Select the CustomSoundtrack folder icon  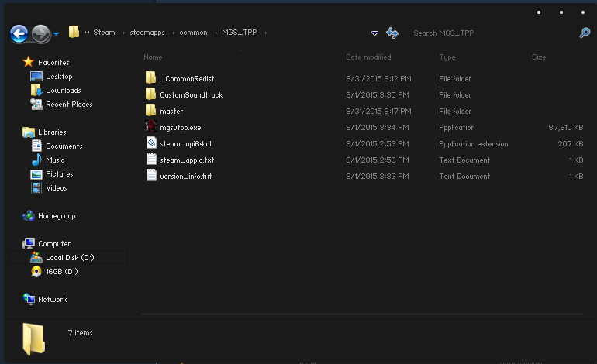point(150,94)
